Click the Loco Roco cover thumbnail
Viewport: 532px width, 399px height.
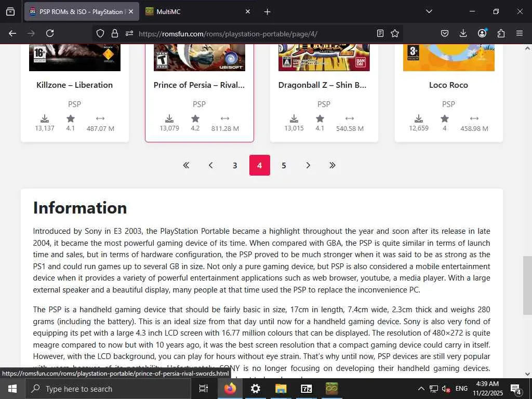coord(449,58)
